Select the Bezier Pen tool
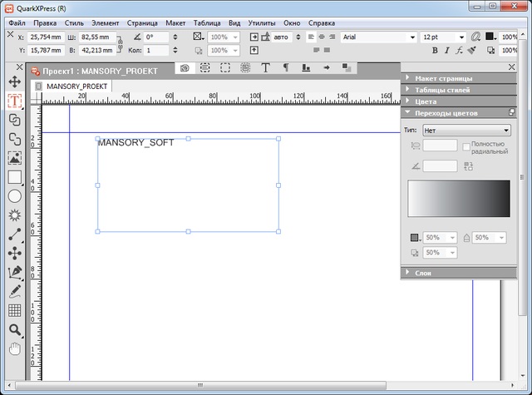 click(x=14, y=272)
